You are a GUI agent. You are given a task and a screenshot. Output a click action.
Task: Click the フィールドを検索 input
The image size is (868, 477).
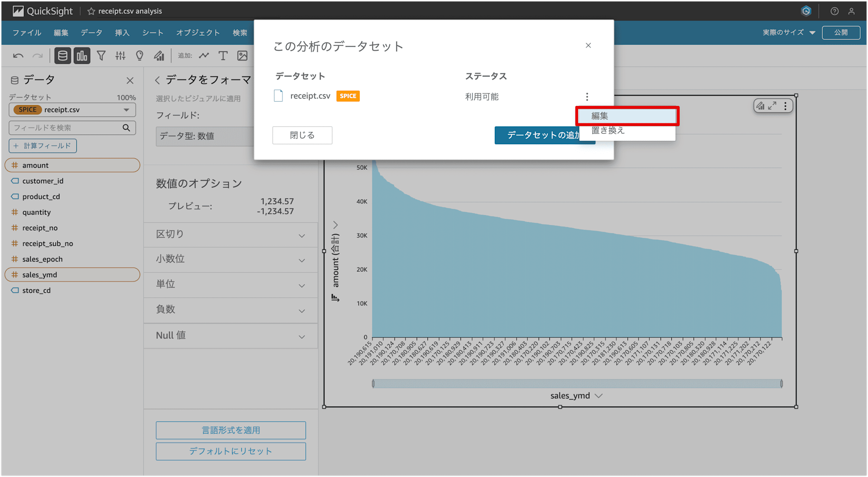pyautogui.click(x=72, y=128)
